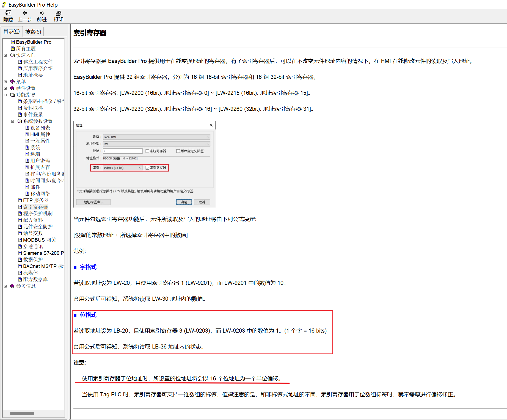Toggle the 索引寄存器 checkbox in dialog
Viewport: 507px width, 420px height.
[147, 168]
